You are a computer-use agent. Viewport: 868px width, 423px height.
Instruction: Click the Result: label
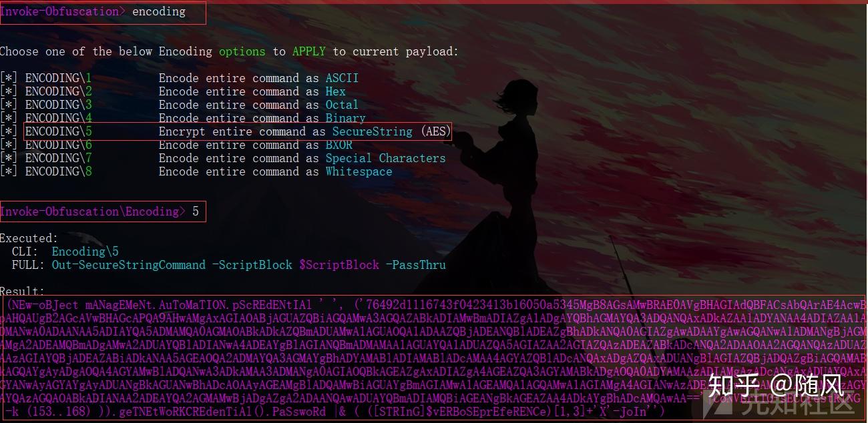[x=23, y=292]
